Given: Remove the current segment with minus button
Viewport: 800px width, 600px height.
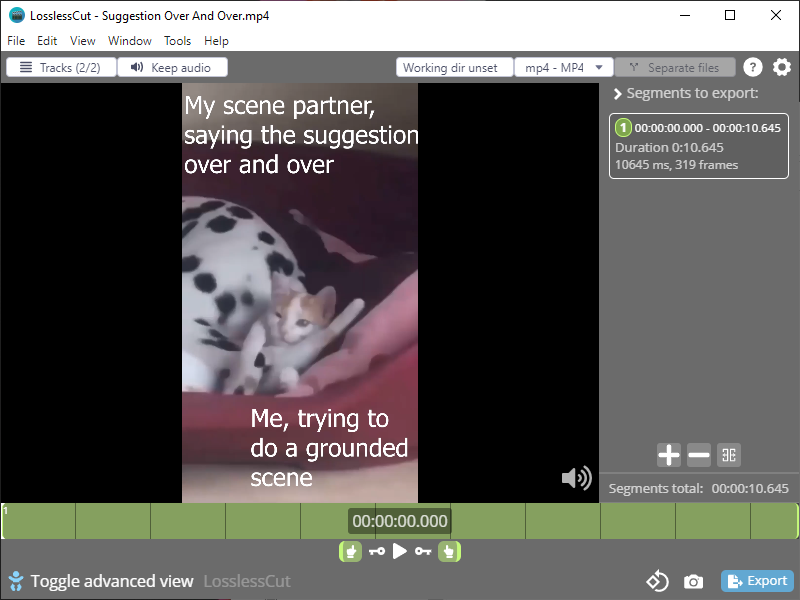Looking at the screenshot, I should tap(699, 456).
